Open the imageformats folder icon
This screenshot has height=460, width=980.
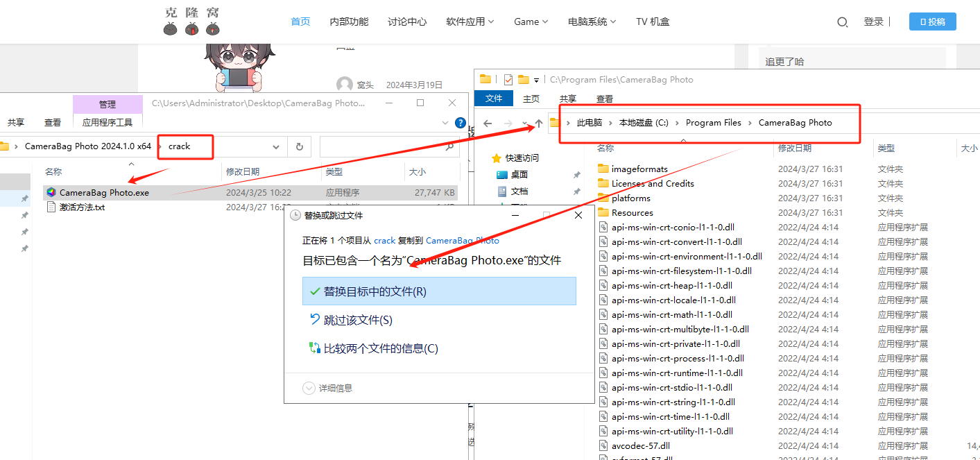coord(603,169)
